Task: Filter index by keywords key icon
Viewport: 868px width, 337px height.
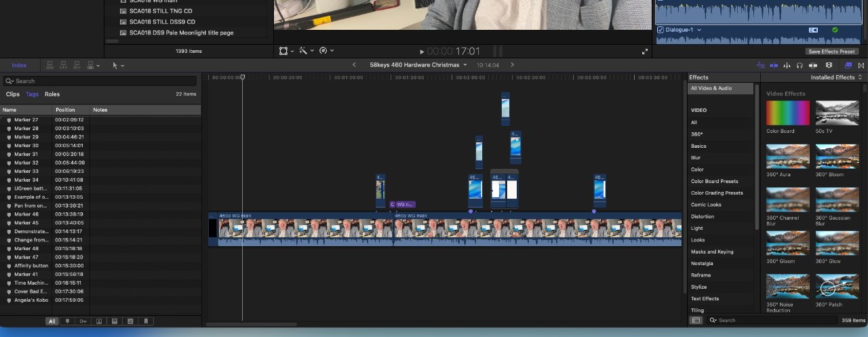Action: (83, 321)
